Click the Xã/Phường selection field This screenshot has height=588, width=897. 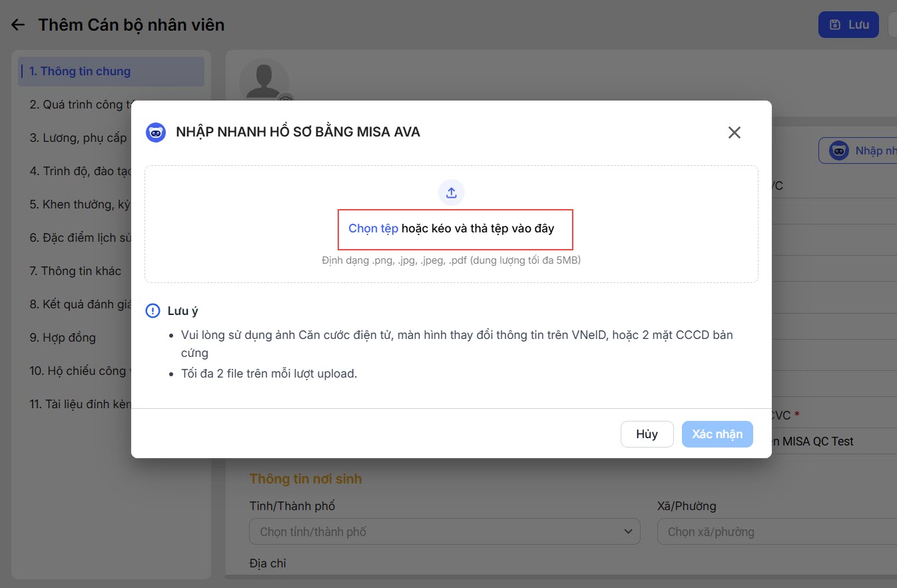tap(777, 531)
